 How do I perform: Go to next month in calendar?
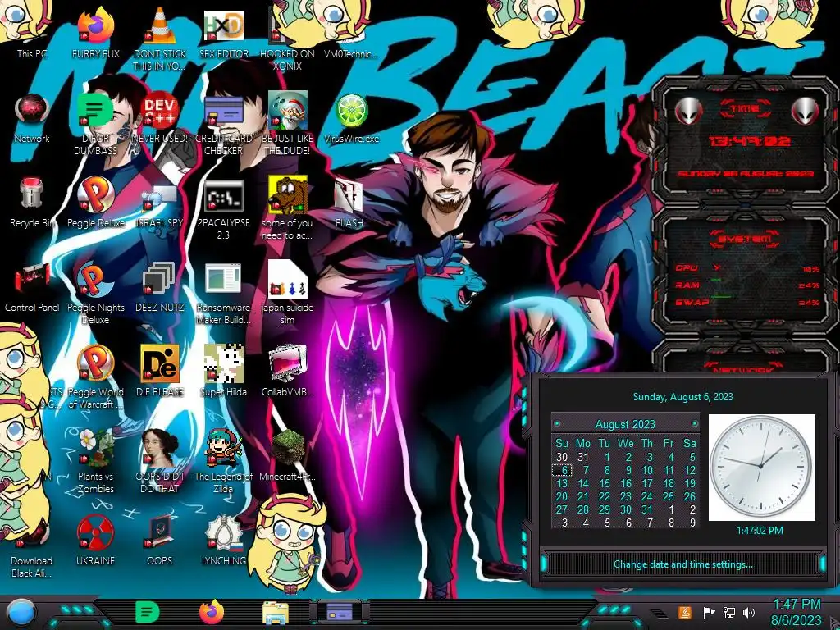tap(694, 424)
